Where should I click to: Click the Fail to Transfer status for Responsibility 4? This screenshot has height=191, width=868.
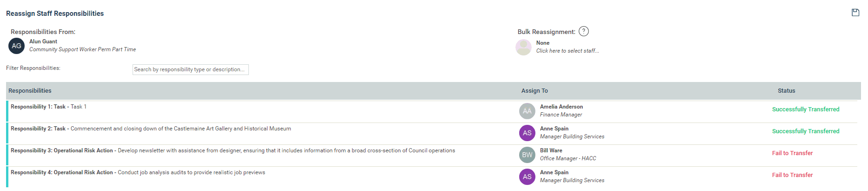(x=793, y=175)
